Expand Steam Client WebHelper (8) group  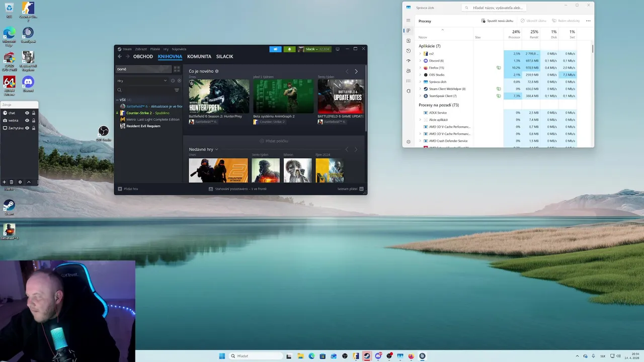point(420,89)
